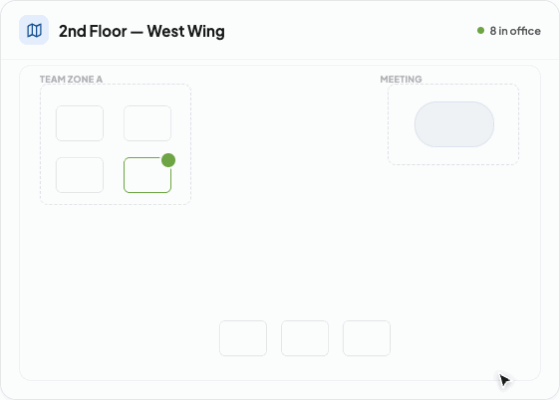560x400 pixels.
Task: Open the 8 in office status indicator
Action: tap(509, 31)
